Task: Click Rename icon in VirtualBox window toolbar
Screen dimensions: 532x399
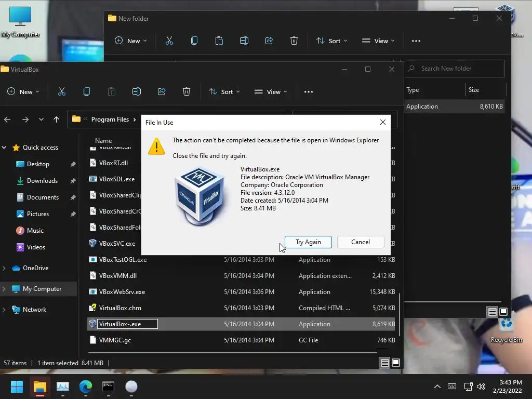Action: (x=137, y=91)
